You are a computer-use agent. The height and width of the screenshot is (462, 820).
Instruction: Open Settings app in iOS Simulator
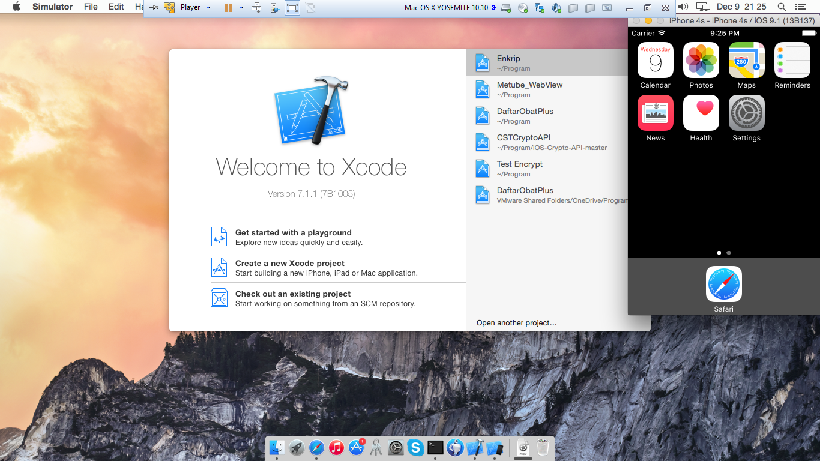[x=746, y=113]
